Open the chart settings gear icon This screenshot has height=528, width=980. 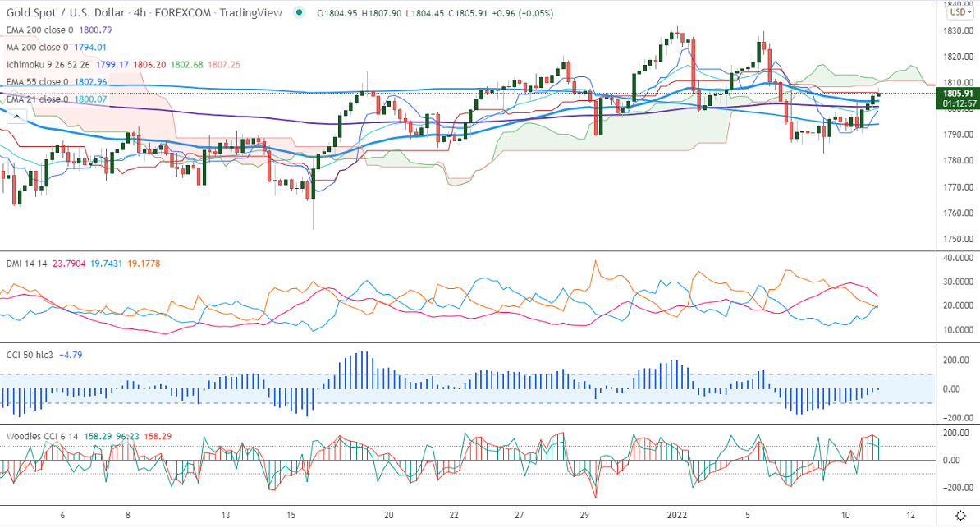point(960,516)
